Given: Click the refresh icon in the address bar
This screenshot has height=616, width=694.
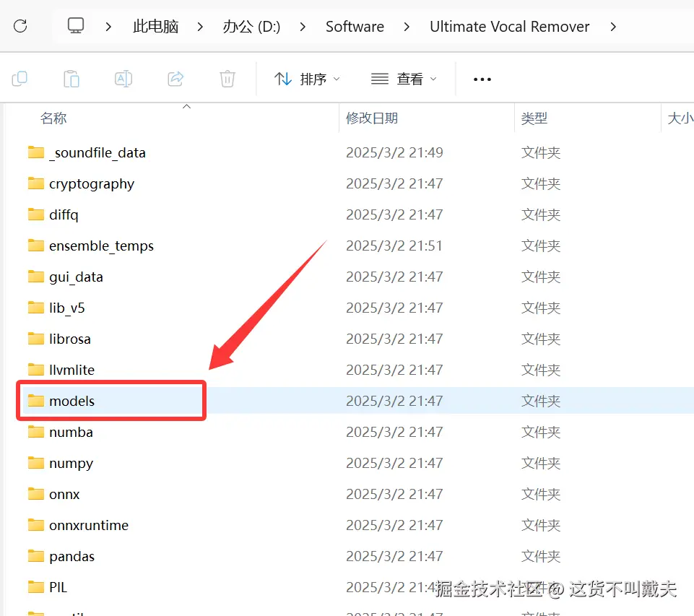Looking at the screenshot, I should 20,26.
